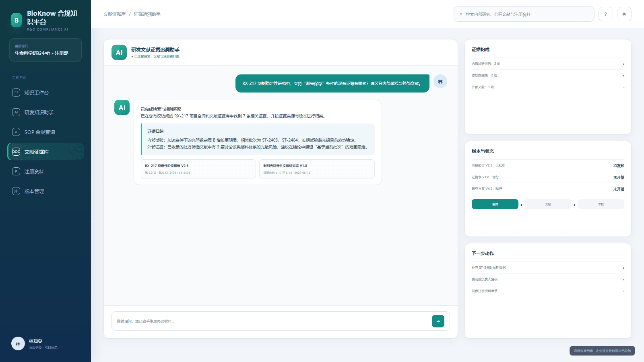The image size is (644, 362).
Task: Expand 外部文献 3 篇 row
Action: click(x=548, y=87)
